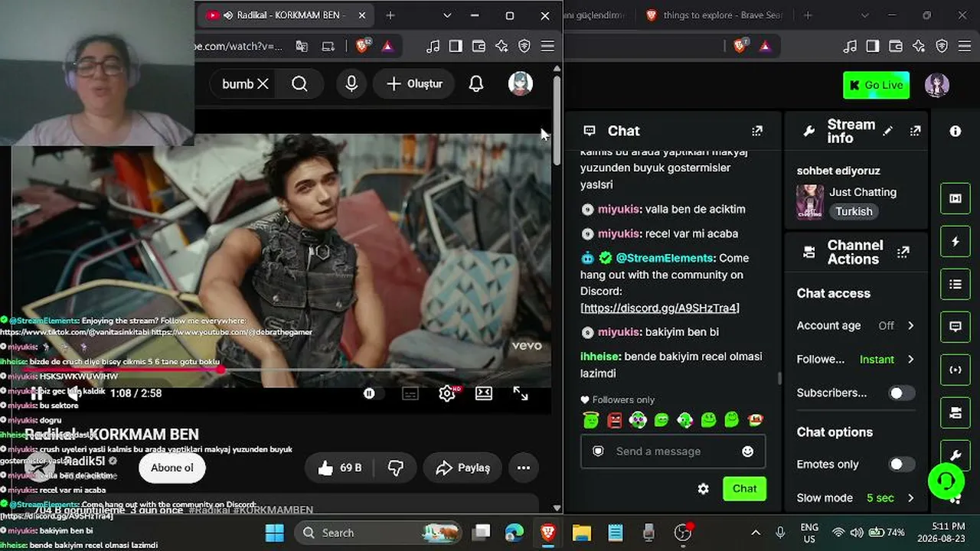Edit the Stream info with the pencil

(887, 131)
